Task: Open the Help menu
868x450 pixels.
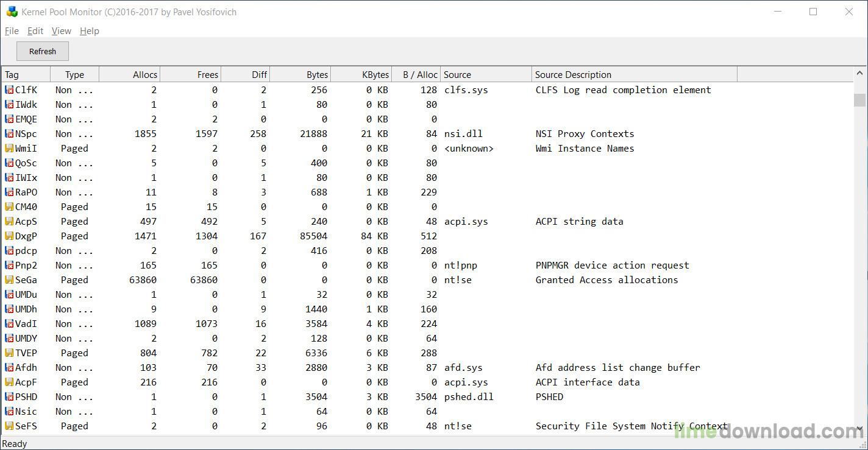Action: click(x=89, y=31)
